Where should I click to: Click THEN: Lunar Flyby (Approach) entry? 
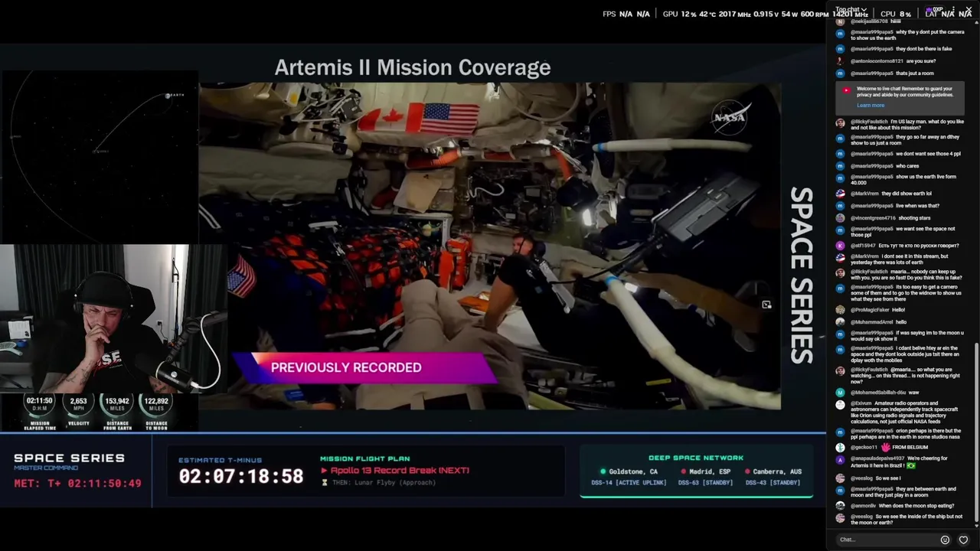[378, 483]
